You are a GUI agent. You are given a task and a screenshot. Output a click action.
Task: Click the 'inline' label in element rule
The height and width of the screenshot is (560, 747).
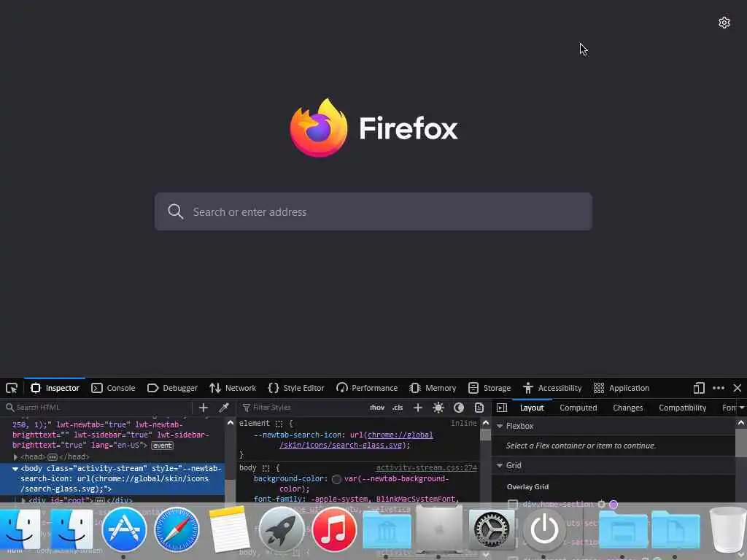coord(463,423)
